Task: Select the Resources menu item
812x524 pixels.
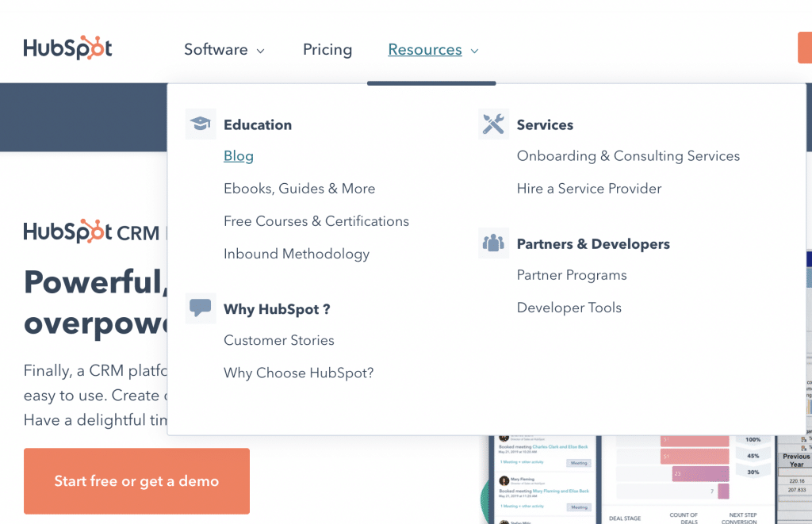Action: click(425, 50)
